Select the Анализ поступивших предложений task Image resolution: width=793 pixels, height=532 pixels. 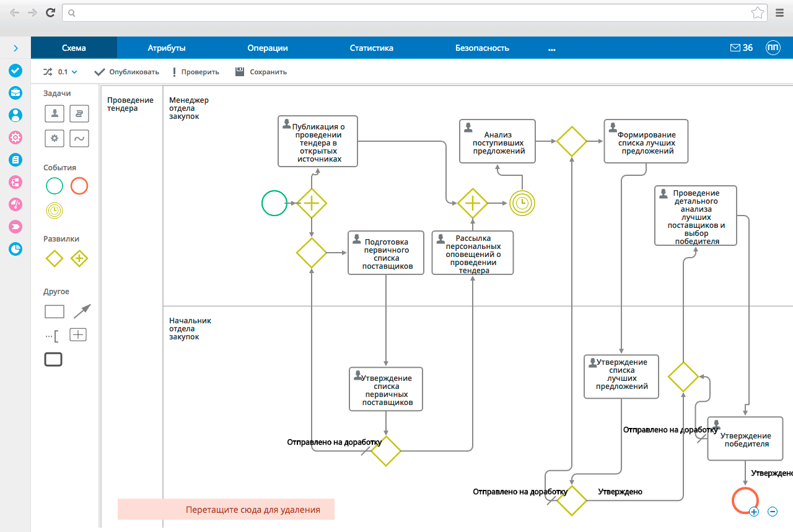tap(497, 141)
